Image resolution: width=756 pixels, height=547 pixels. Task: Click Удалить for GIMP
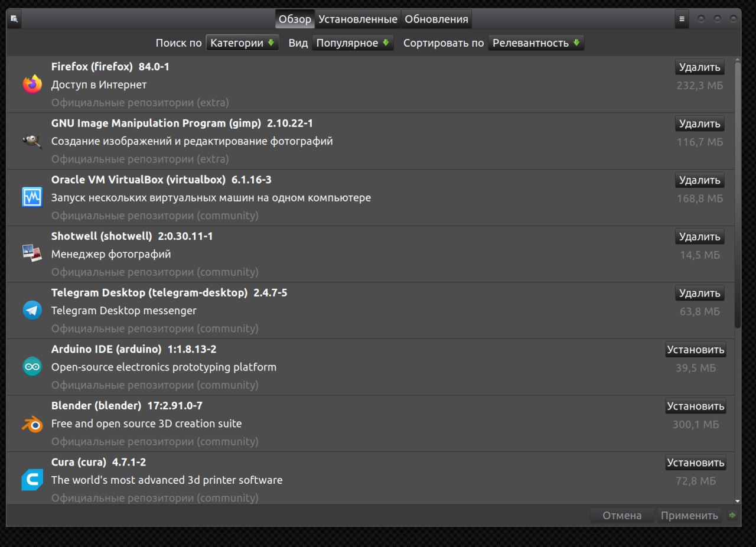(700, 123)
